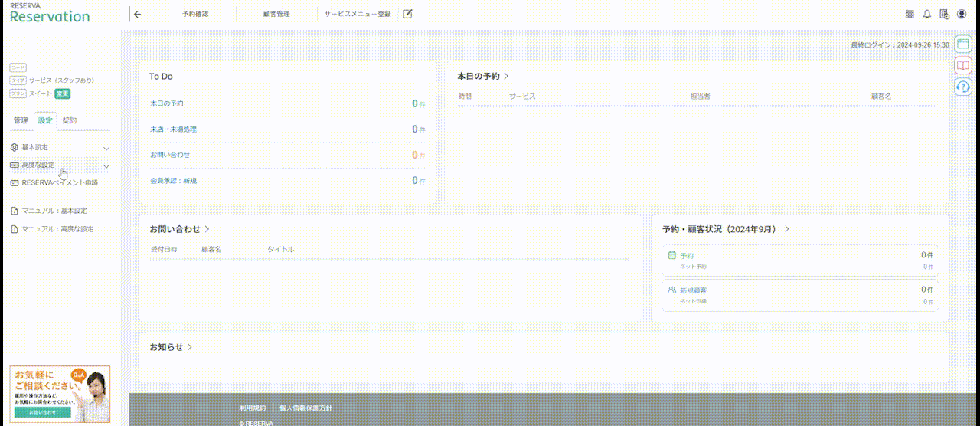Click the RESERVA Reservation logo
Viewport: 980px width, 426px height.
point(50,12)
